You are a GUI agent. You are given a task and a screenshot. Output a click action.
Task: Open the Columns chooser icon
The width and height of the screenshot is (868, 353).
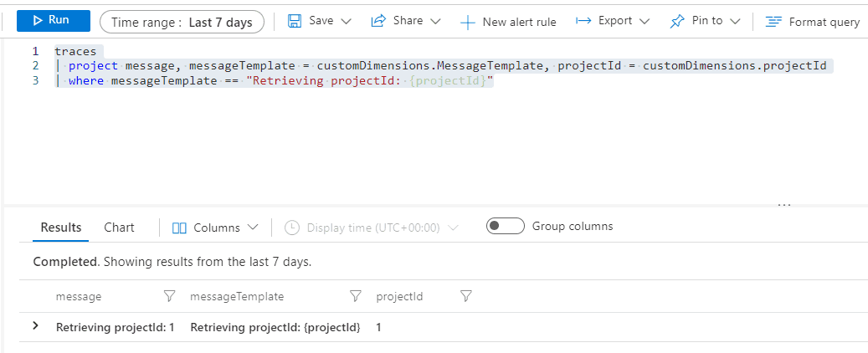(179, 228)
